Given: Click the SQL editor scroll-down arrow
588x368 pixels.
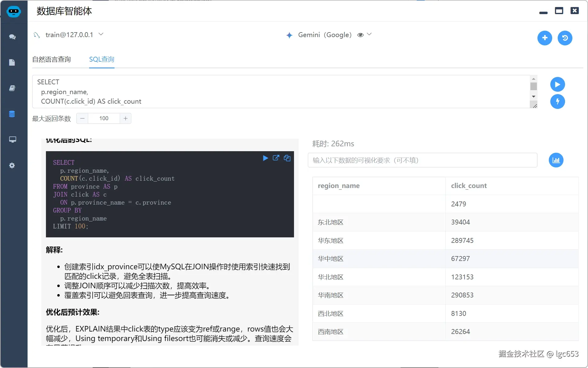Looking at the screenshot, I should [533, 97].
